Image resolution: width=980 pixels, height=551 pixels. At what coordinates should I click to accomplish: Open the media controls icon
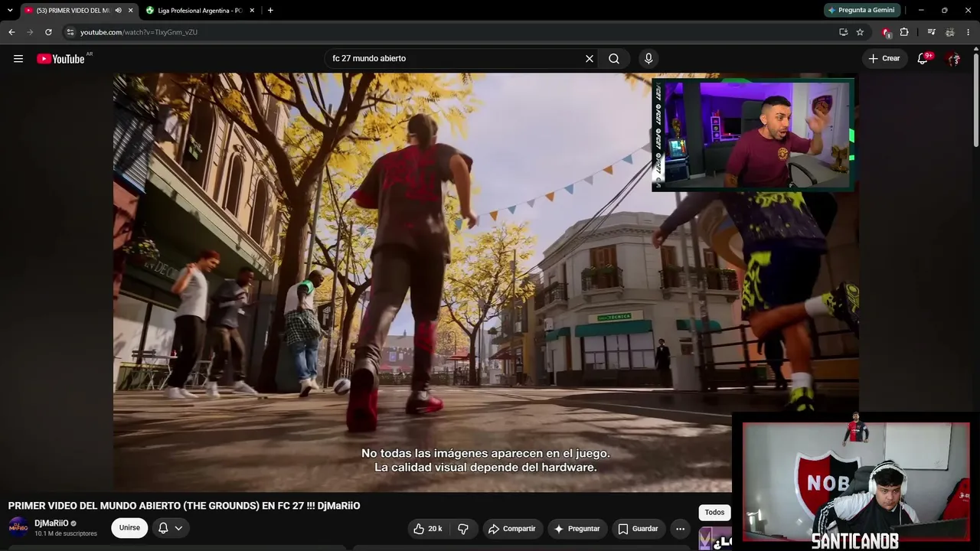[x=931, y=32]
